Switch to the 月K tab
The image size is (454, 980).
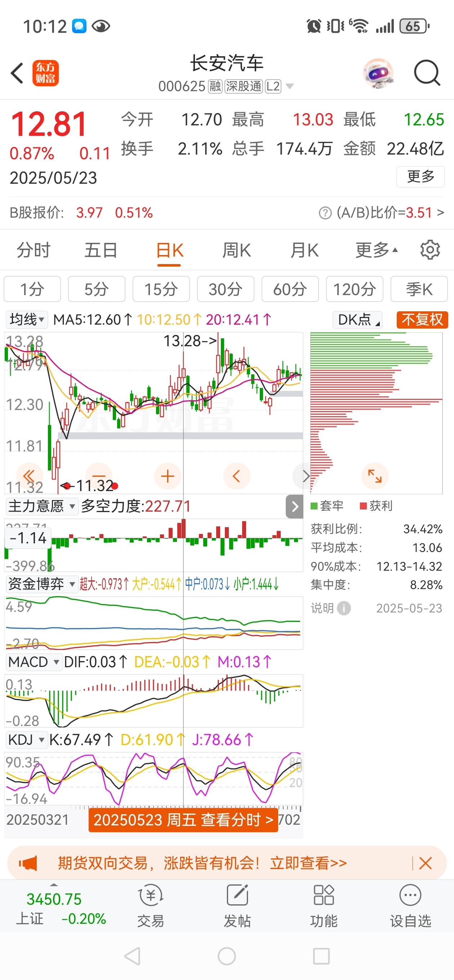[x=304, y=250]
